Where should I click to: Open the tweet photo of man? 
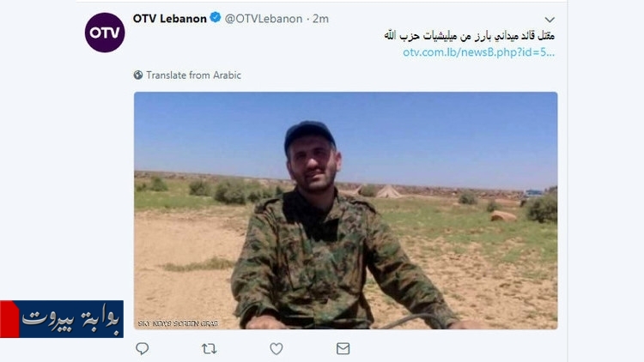346,210
